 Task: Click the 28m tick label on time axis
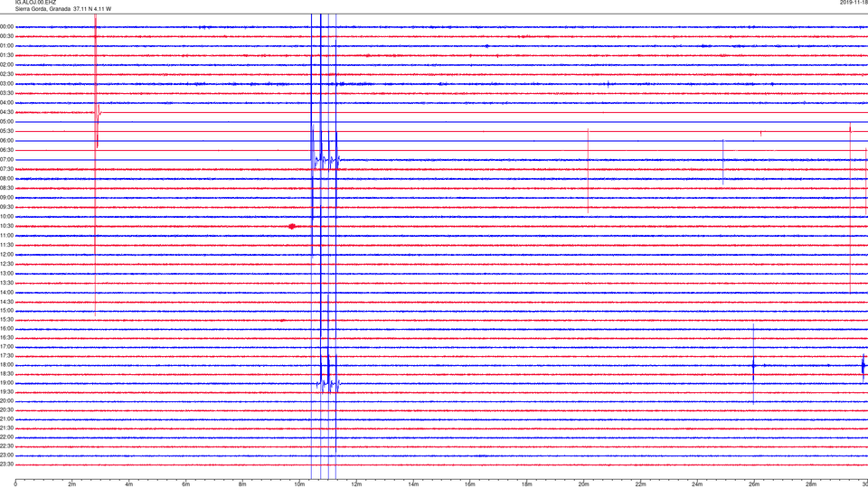[x=811, y=484]
